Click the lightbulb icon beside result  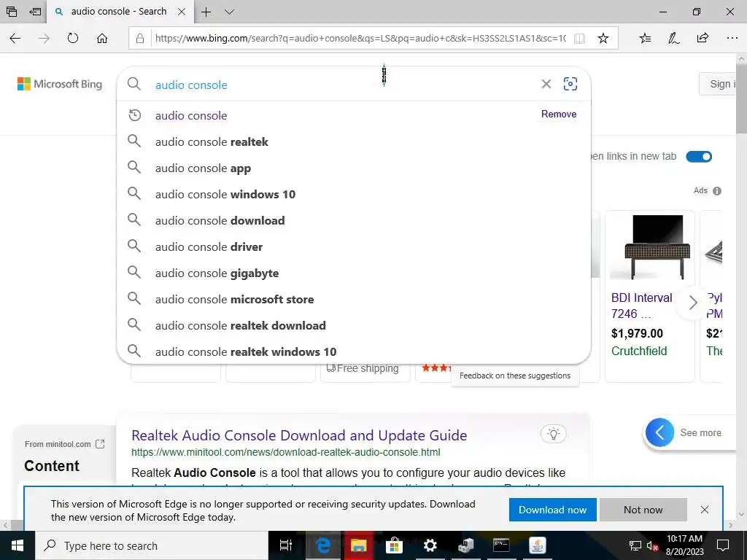coord(553,434)
